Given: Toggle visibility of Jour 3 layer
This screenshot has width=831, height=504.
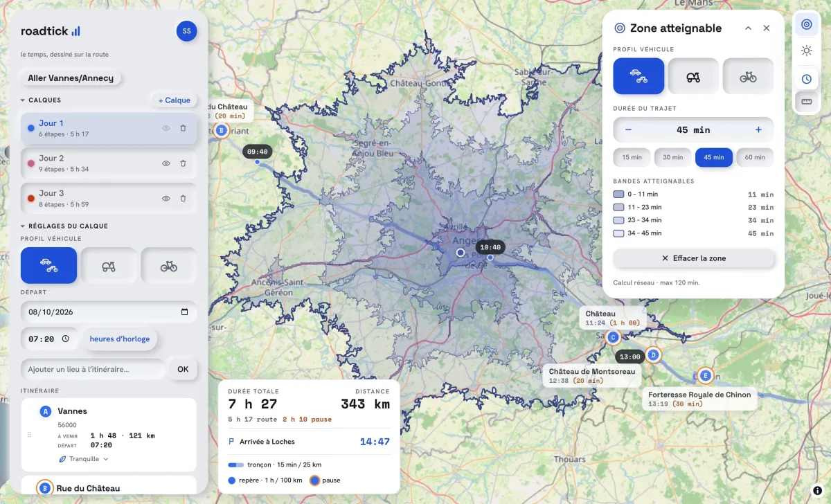Looking at the screenshot, I should point(166,198).
